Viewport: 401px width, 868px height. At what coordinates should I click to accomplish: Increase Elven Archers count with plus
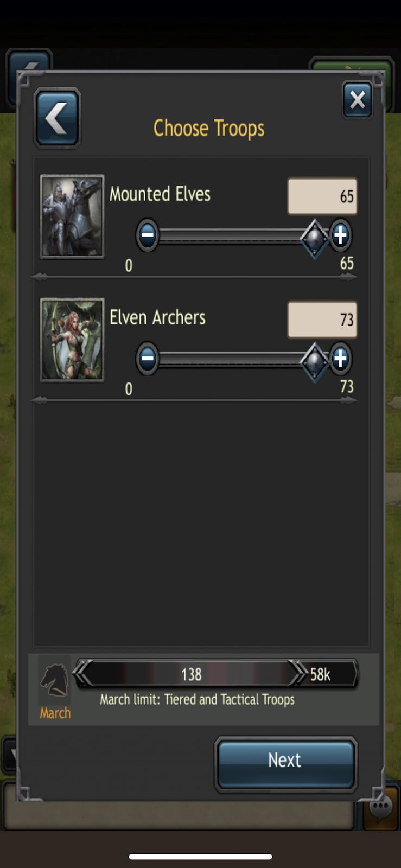[x=340, y=358]
